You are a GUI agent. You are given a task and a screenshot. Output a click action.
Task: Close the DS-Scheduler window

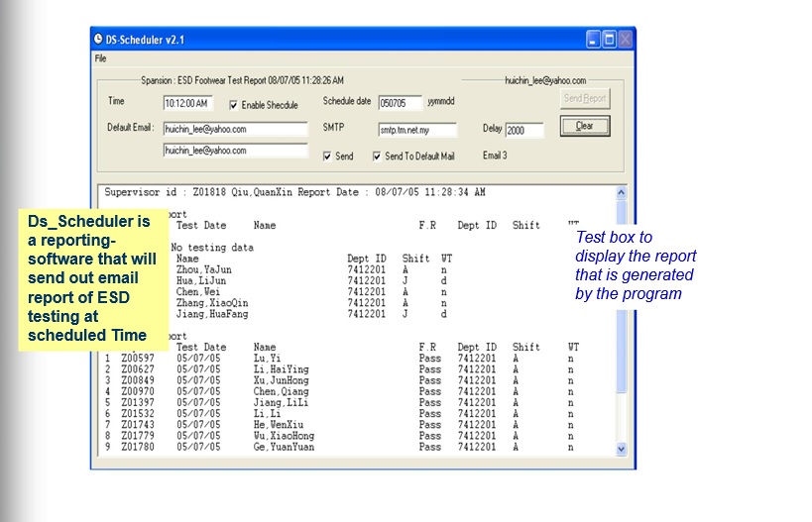[x=626, y=40]
